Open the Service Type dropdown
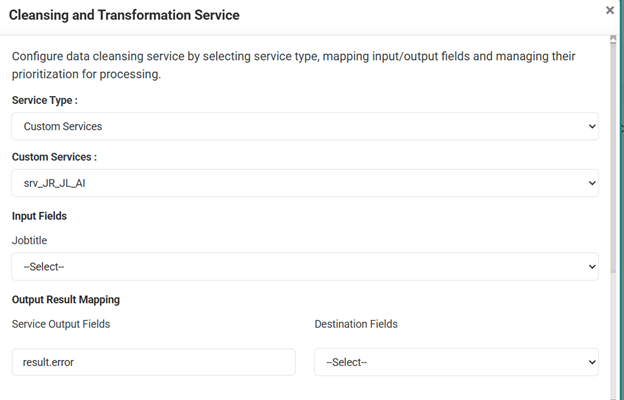Image resolution: width=624 pixels, height=400 pixels. pyautogui.click(x=305, y=127)
